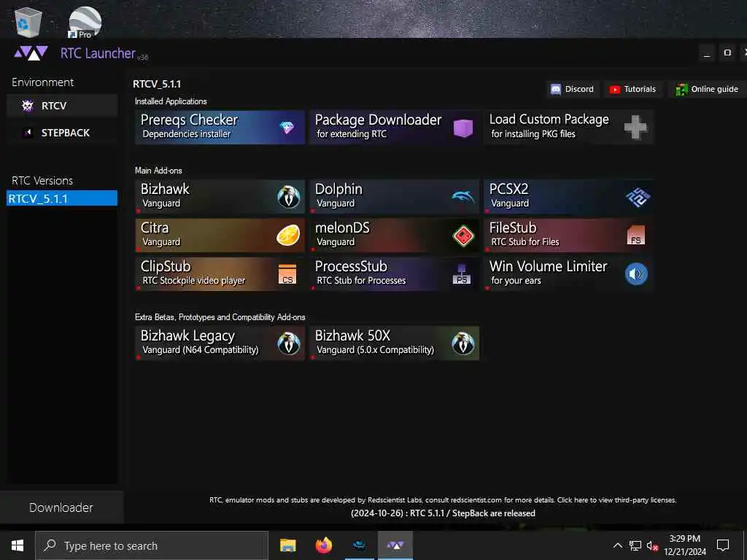
Task: Click the Citra orange slice icon
Action: coord(288,236)
